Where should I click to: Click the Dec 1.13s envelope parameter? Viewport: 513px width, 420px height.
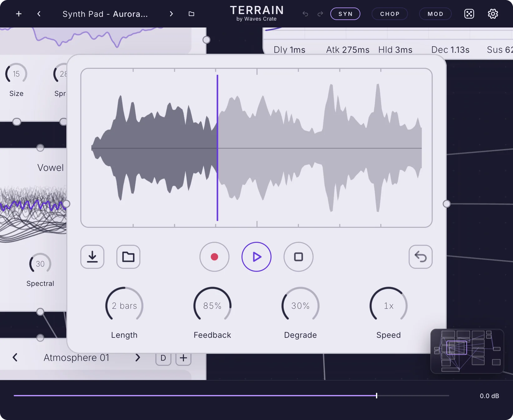450,50
